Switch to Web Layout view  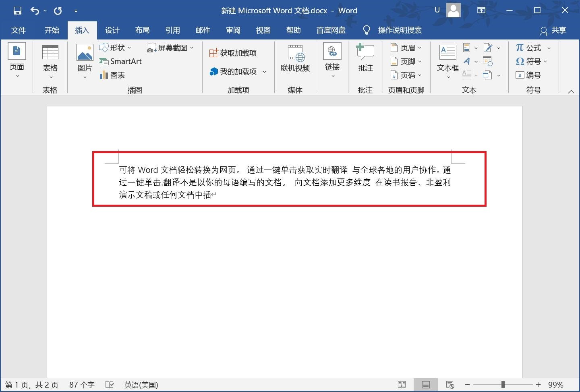click(x=450, y=385)
